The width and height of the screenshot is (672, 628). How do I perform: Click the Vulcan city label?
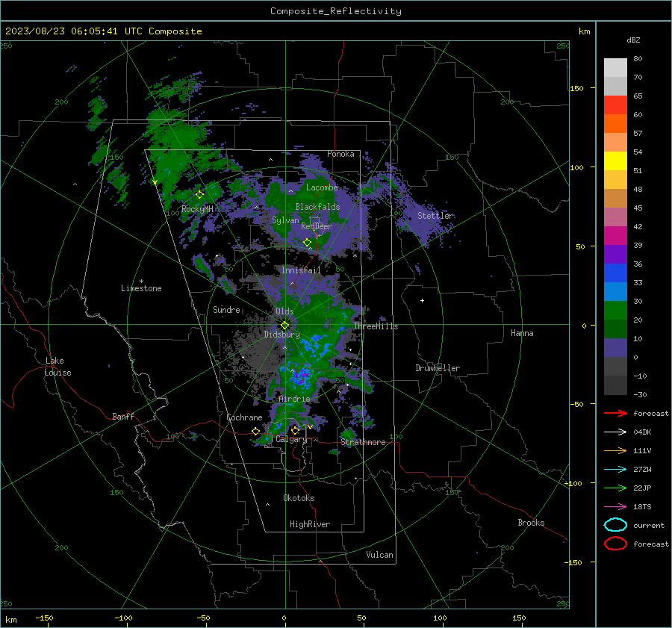379,555
